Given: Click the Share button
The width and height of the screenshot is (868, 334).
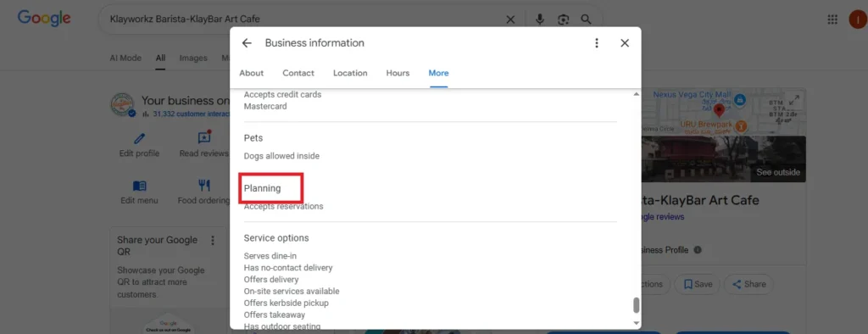Looking at the screenshot, I should (748, 284).
